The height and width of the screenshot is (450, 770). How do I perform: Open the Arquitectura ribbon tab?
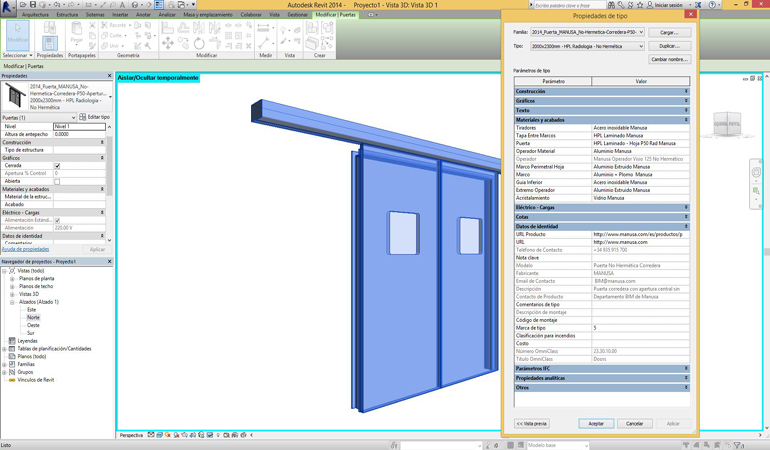tap(35, 15)
